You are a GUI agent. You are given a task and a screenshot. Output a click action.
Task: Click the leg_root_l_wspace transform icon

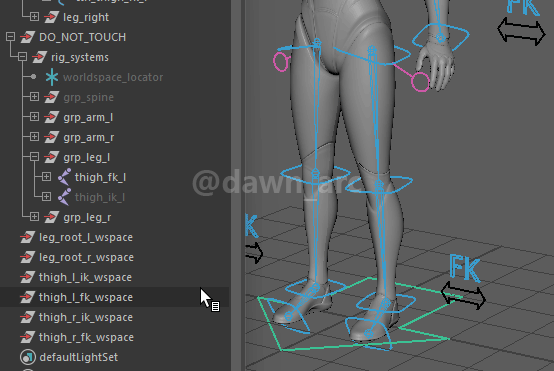[28, 237]
